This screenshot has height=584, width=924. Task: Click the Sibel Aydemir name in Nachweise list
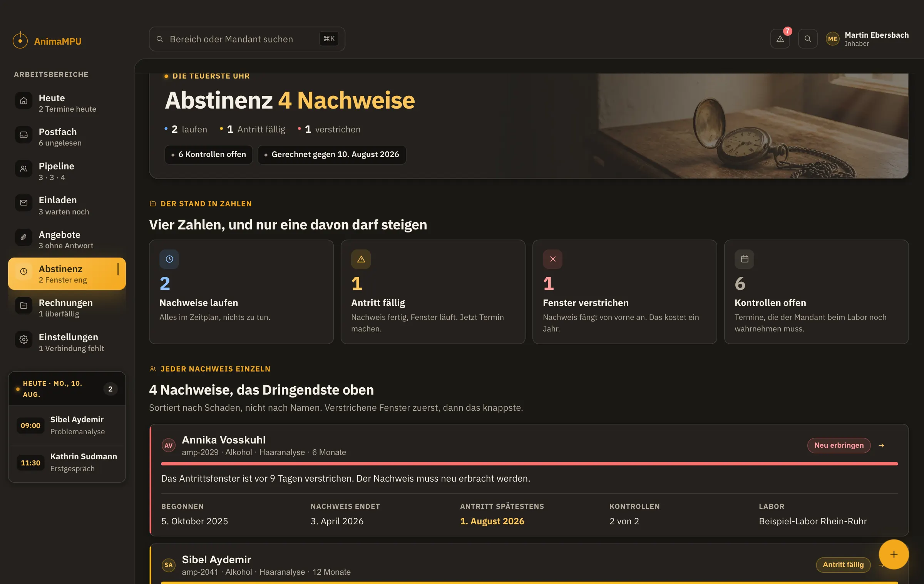tap(216, 559)
